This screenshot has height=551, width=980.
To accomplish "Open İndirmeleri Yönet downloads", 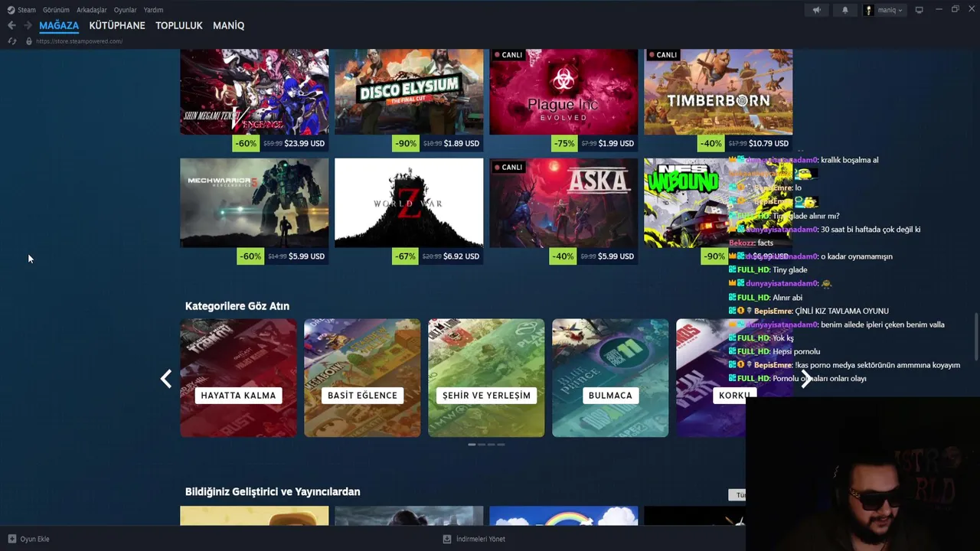I will (474, 539).
